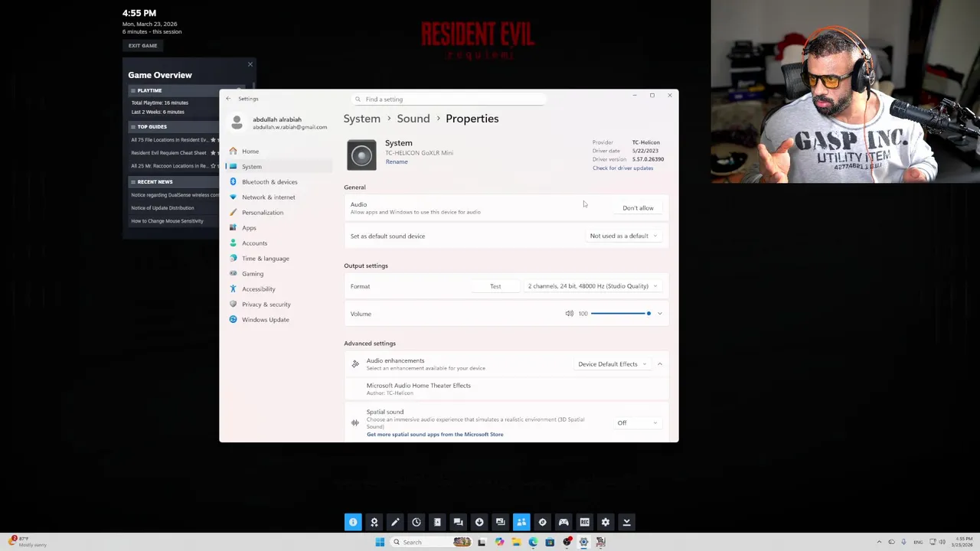
Task: Open Gaming in the Settings sidebar
Action: (x=279, y=274)
